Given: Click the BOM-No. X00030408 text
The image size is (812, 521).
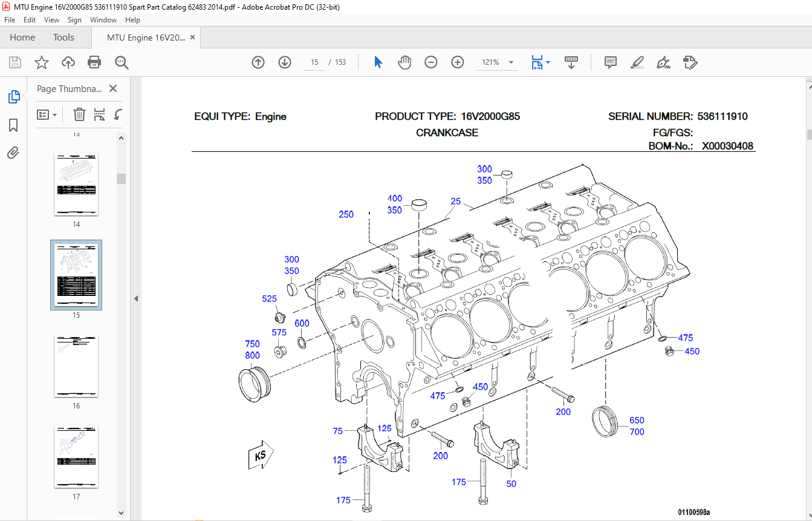Looking at the screenshot, I should (701, 146).
